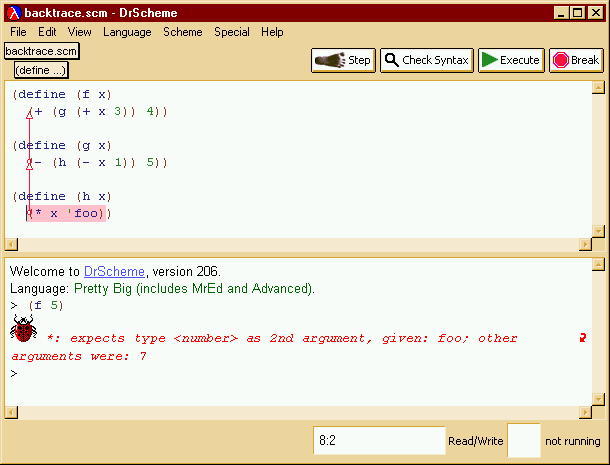The image size is (610, 465).
Task: Execute the program with the green arrow button
Action: click(x=511, y=60)
